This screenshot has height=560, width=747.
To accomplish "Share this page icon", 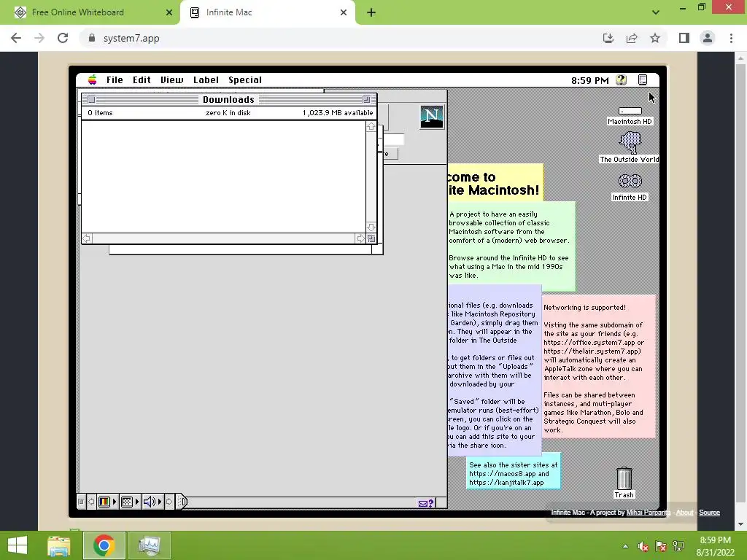I will [632, 38].
